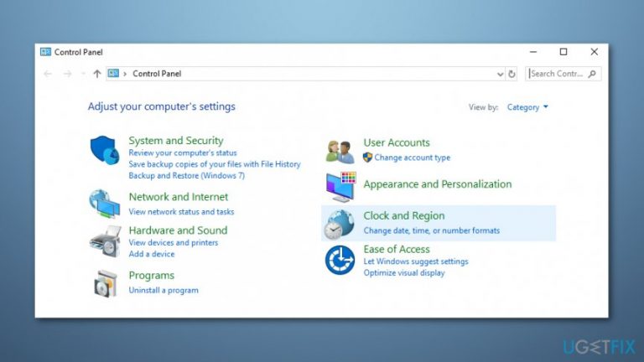Minimize the Control Panel window

[x=533, y=52]
